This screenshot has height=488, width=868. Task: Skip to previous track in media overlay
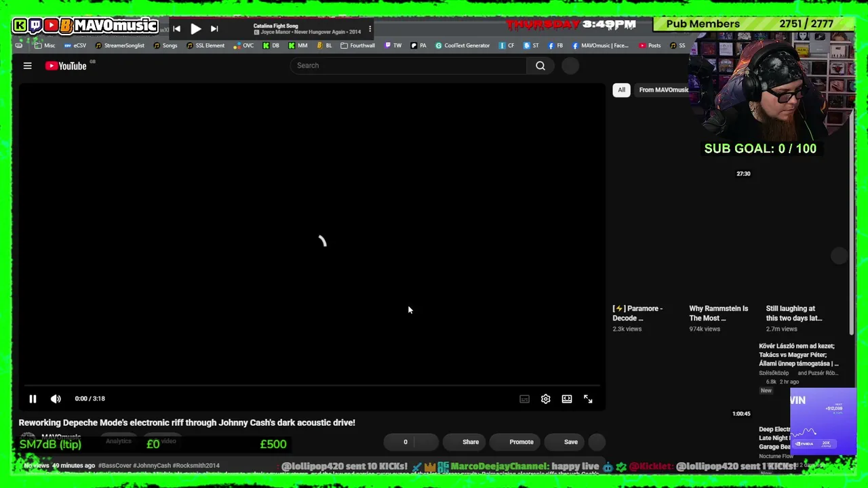pos(176,28)
